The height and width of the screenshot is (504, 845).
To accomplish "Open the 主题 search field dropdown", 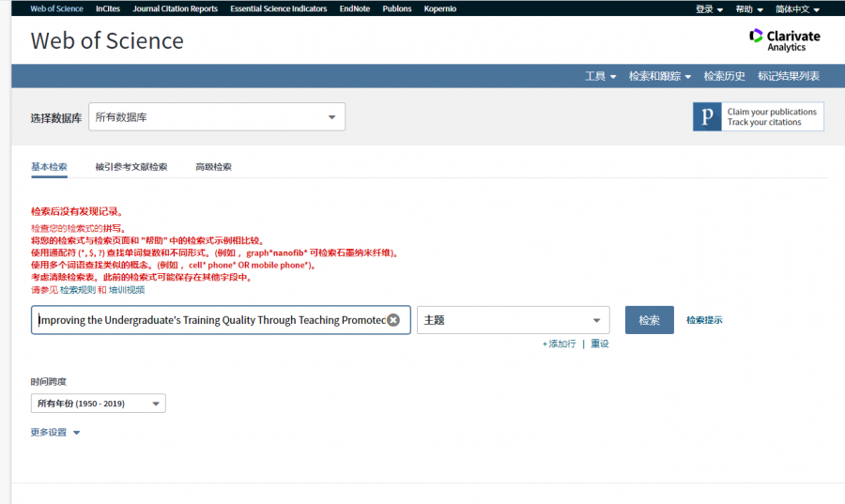I will pyautogui.click(x=513, y=320).
